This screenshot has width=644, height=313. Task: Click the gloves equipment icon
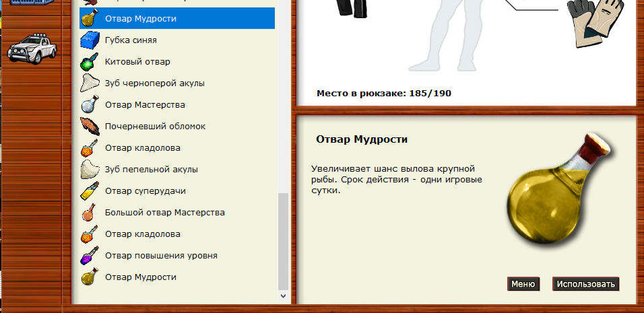point(595,24)
